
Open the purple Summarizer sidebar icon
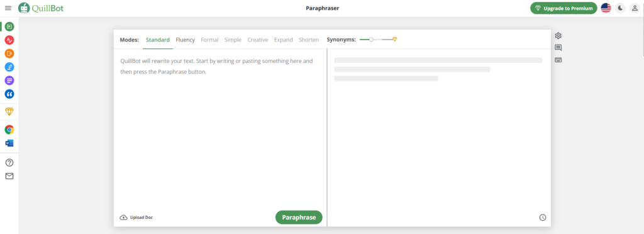9,81
